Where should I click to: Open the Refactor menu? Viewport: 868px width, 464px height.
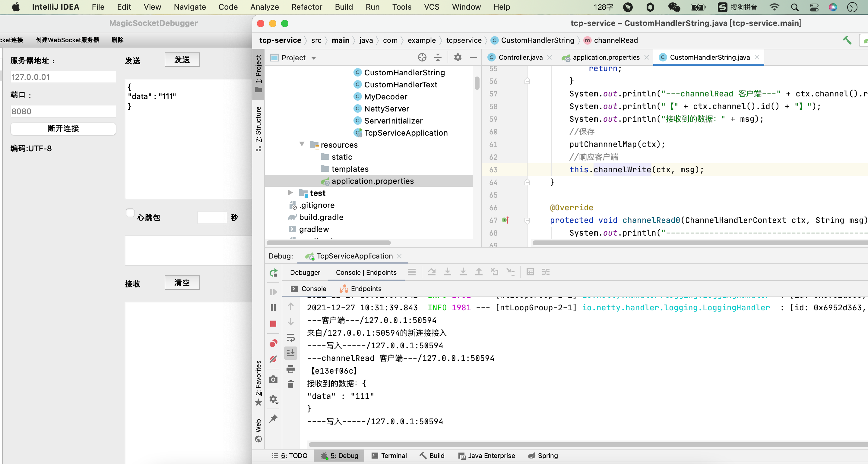pos(306,7)
